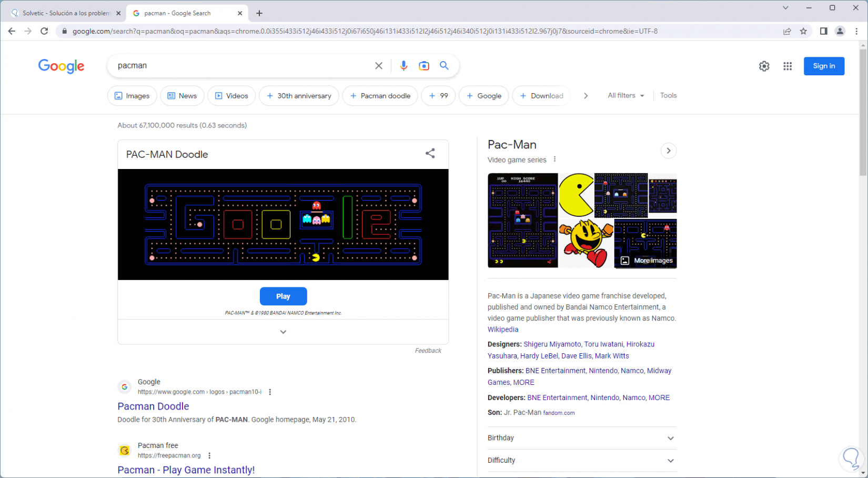The image size is (868, 478).
Task: Focus the Chrome address bar URL
Action: click(365, 31)
